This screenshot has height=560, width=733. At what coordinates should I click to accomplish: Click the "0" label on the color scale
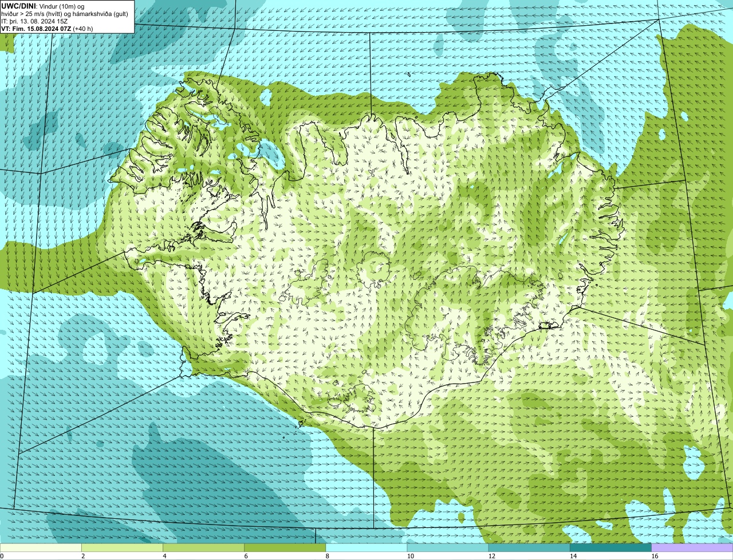click(2, 556)
